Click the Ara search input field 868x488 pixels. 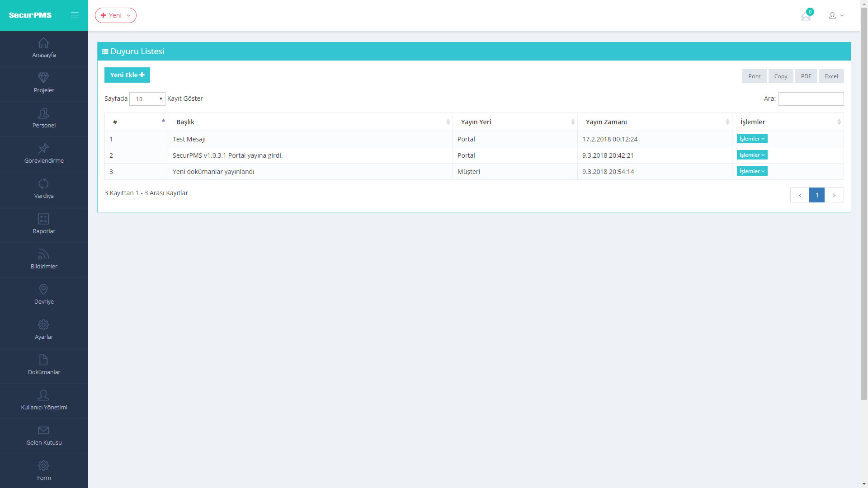[811, 99]
